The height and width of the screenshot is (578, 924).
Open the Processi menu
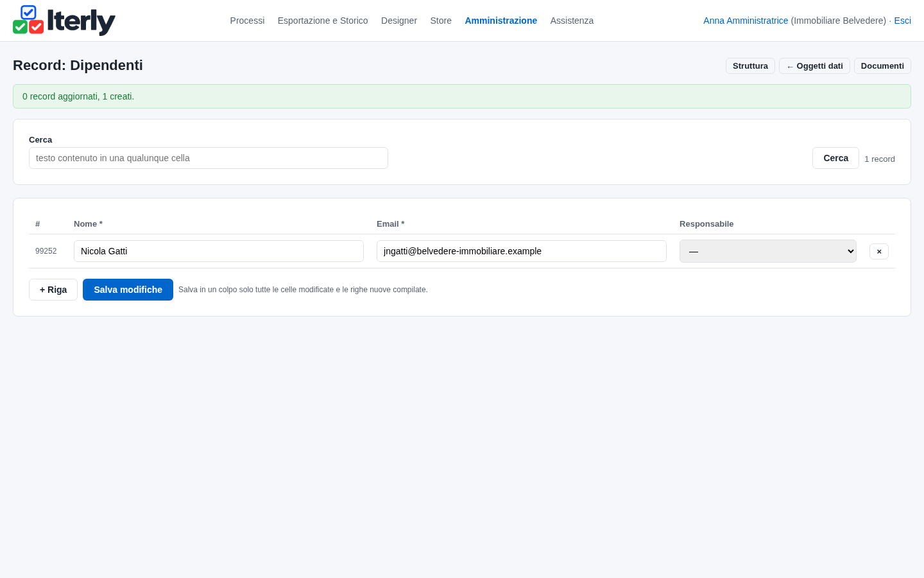coord(247,21)
